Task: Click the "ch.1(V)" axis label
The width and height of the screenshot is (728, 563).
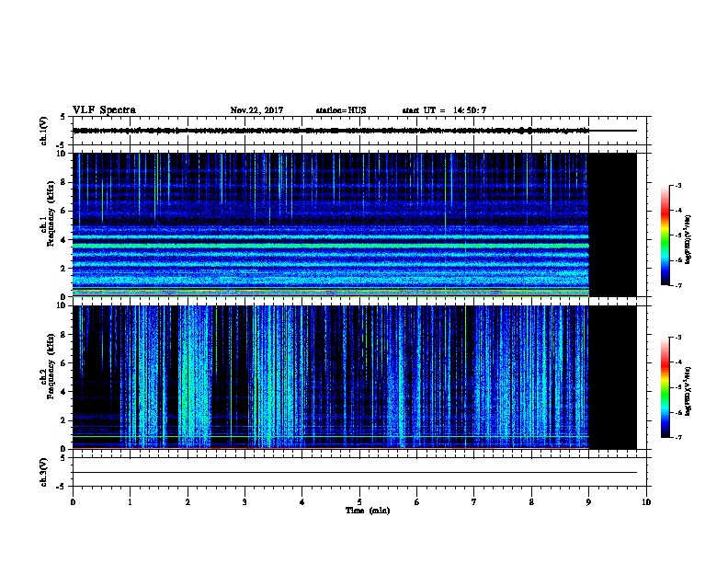Action: click(44, 131)
